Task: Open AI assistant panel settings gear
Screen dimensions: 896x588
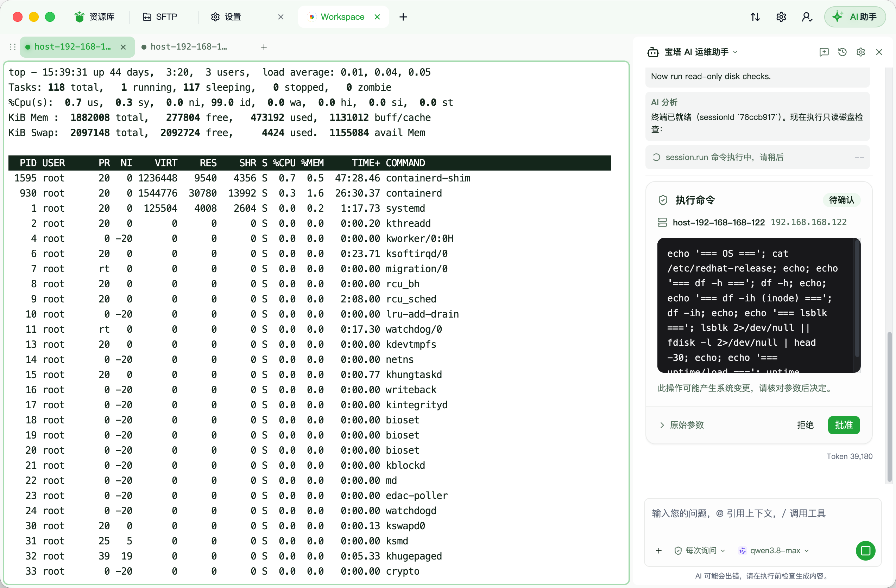Action: point(860,52)
